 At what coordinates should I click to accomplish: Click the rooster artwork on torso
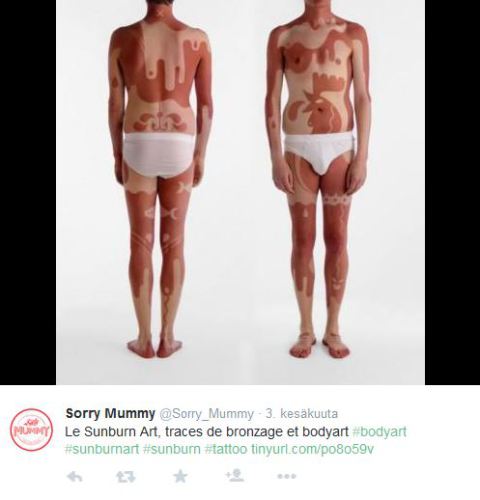(320, 105)
